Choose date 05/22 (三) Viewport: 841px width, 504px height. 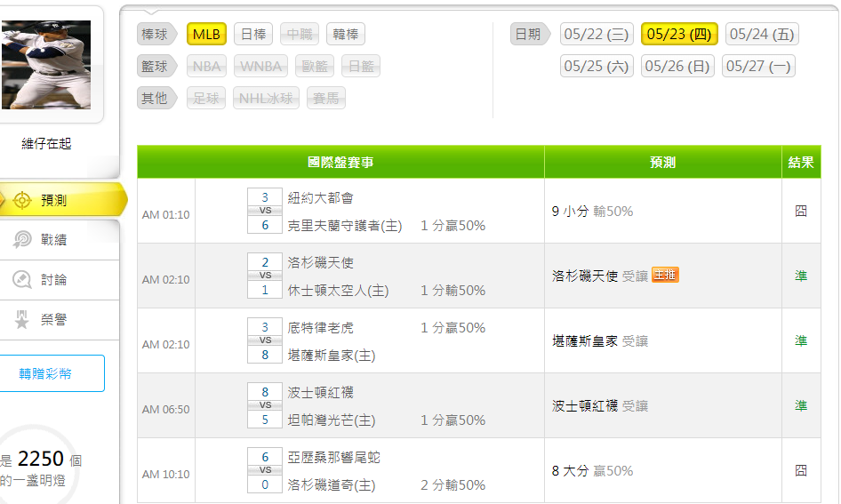(x=597, y=35)
